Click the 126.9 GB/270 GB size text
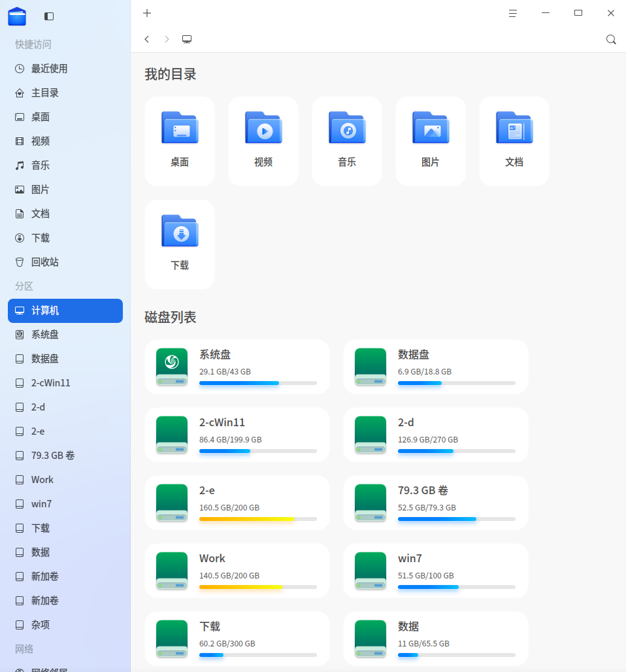This screenshot has width=626, height=672. click(x=428, y=440)
